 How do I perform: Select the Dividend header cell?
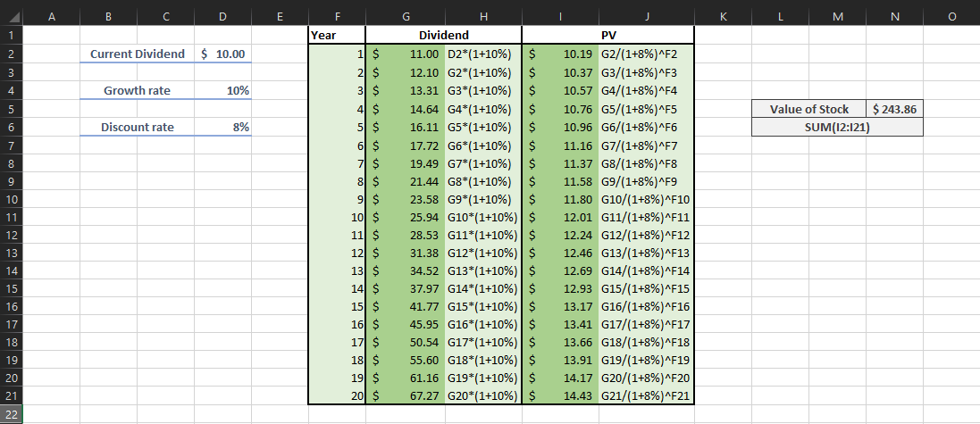(x=444, y=35)
